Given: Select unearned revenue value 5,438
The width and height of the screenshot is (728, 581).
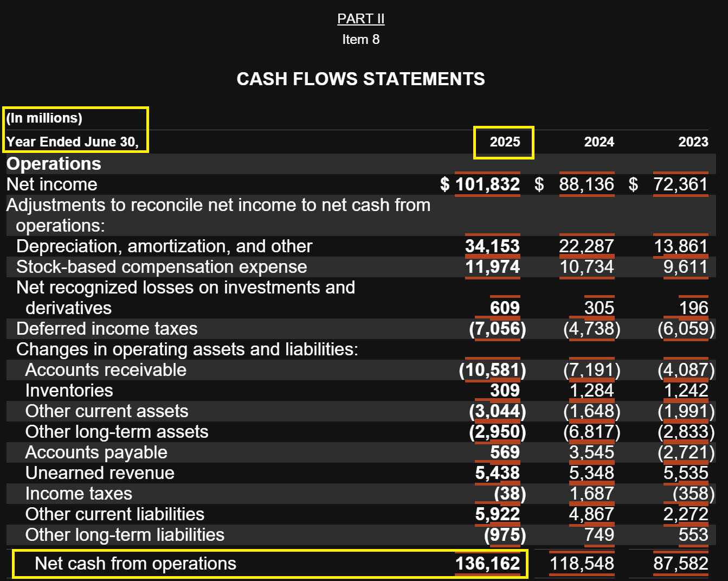Looking at the screenshot, I should (x=497, y=473).
